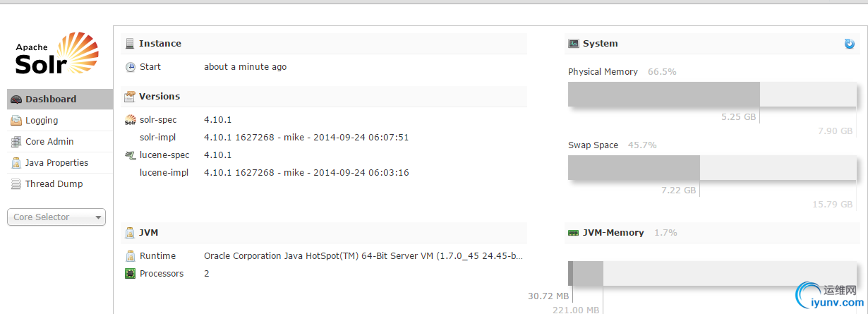This screenshot has width=868, height=314.
Task: Open the Core Selector dropdown
Action: [x=56, y=217]
